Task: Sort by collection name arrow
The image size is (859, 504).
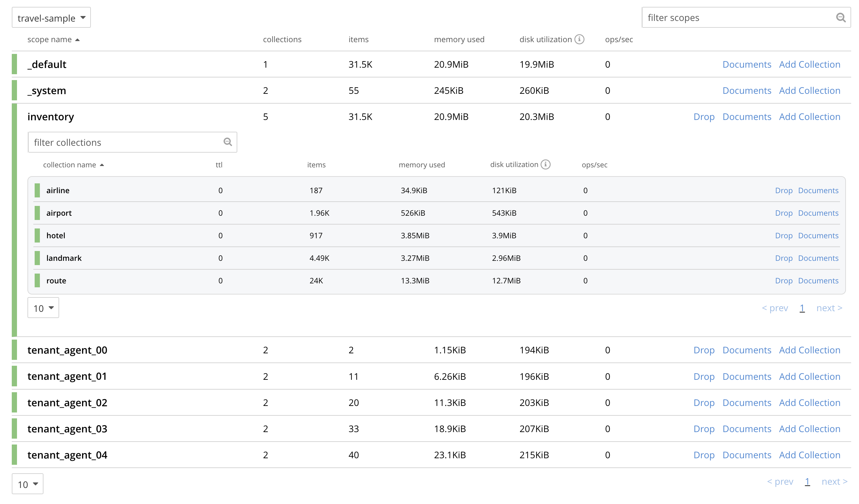Action: [102, 165]
